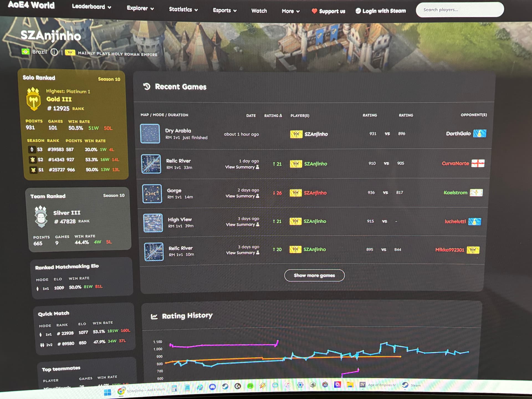Open opponent CurvaNorte's profile
The image size is (532, 399).
click(x=455, y=163)
